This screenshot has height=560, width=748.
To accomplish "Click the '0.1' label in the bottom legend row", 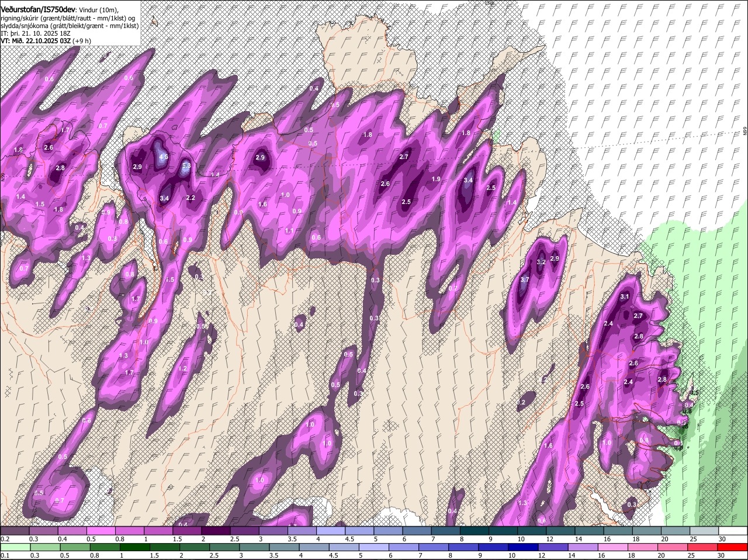I will click(x=5, y=555).
